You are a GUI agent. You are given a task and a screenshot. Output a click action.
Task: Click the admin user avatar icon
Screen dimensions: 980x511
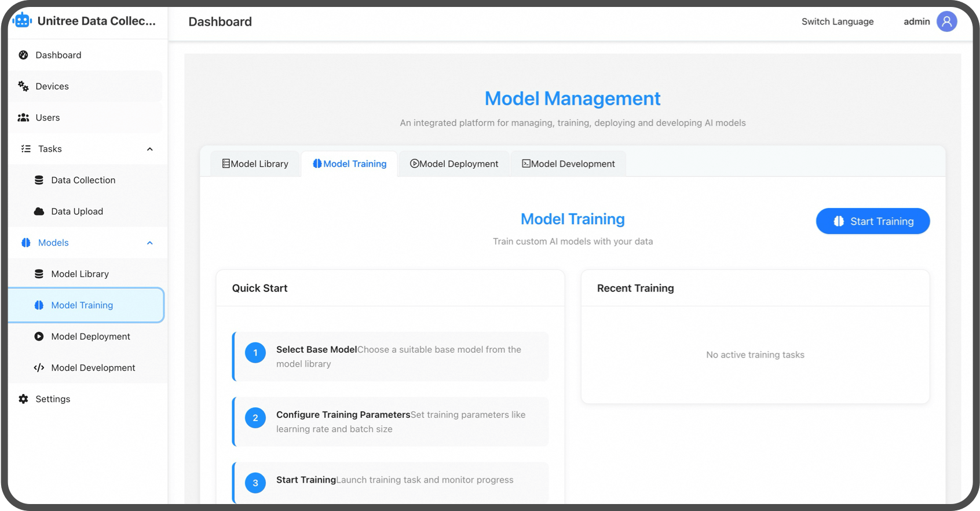tap(946, 21)
